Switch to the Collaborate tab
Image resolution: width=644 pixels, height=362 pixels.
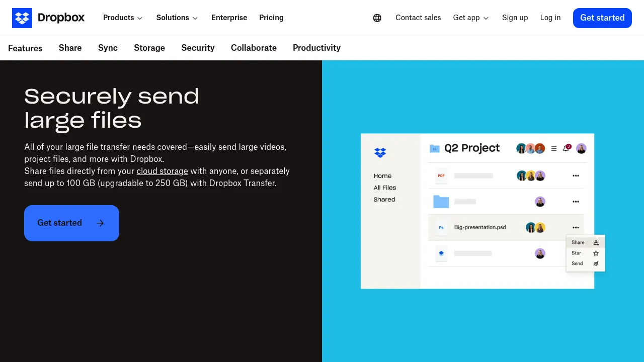[254, 48]
